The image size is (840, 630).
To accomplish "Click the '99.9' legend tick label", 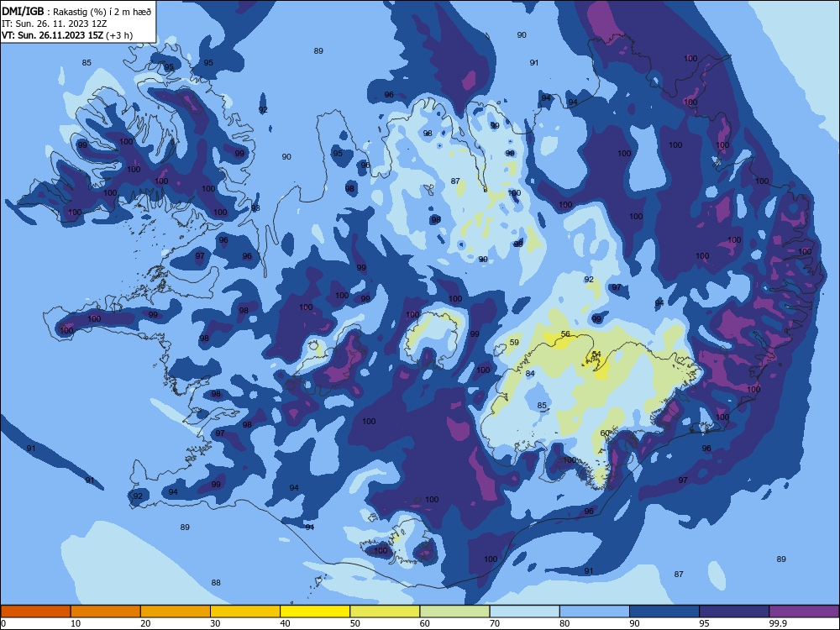I will 778,623.
